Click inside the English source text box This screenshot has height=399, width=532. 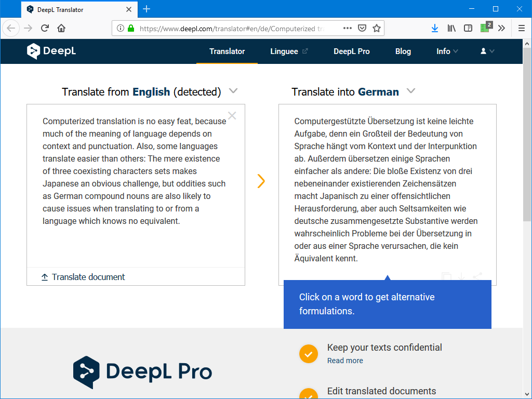(x=136, y=185)
